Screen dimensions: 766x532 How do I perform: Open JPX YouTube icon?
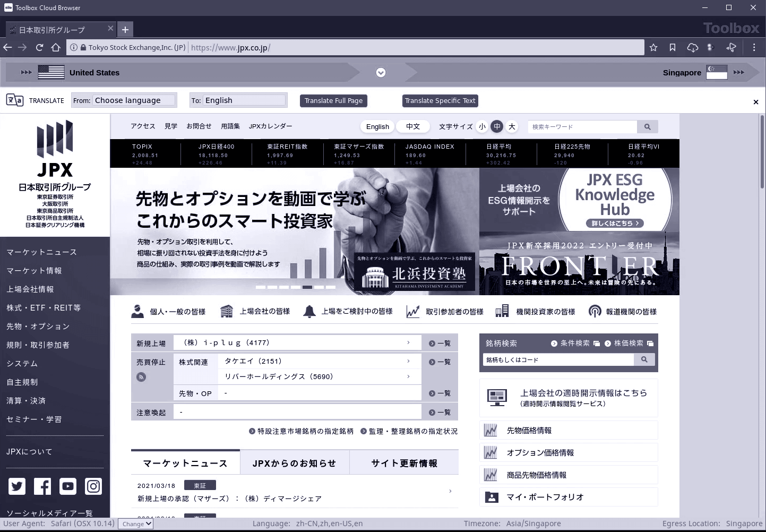68,486
